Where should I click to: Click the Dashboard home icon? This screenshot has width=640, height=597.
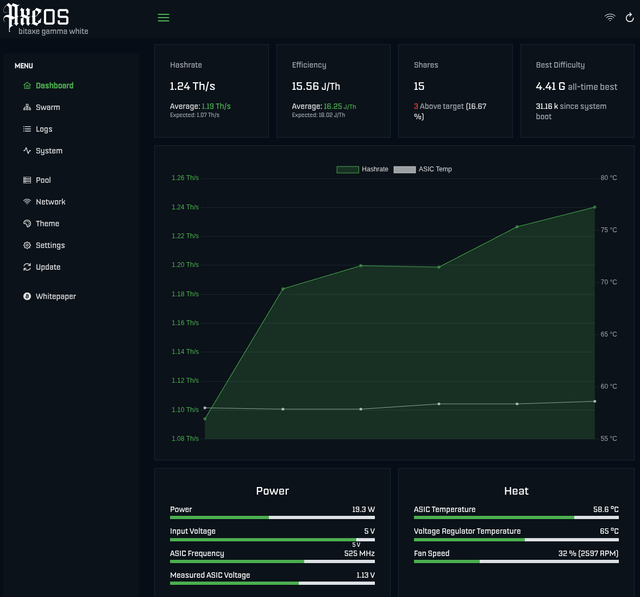(27, 86)
